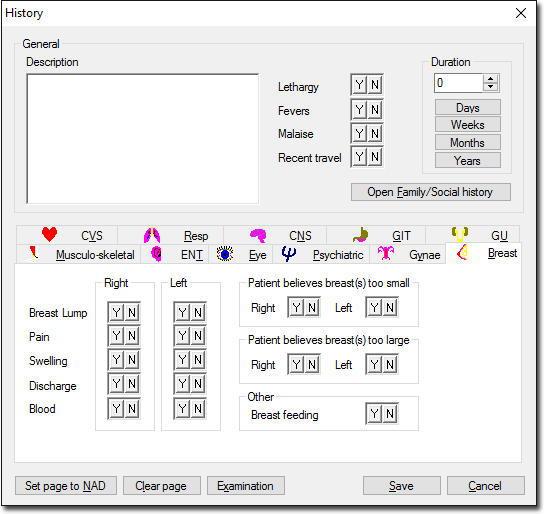Click the brain icon for CNS
Image resolution: width=544 pixels, height=514 pixels.
point(258,235)
